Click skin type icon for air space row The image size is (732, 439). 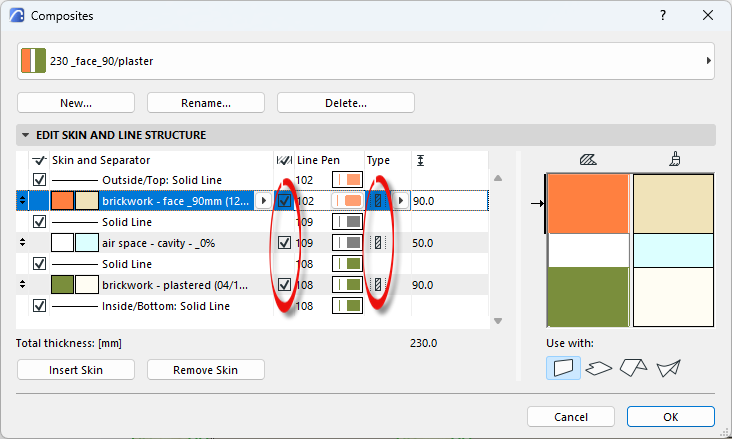(378, 243)
